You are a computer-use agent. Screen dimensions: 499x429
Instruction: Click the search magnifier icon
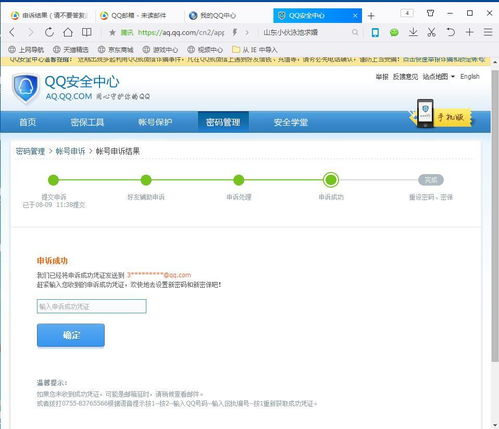(355, 32)
